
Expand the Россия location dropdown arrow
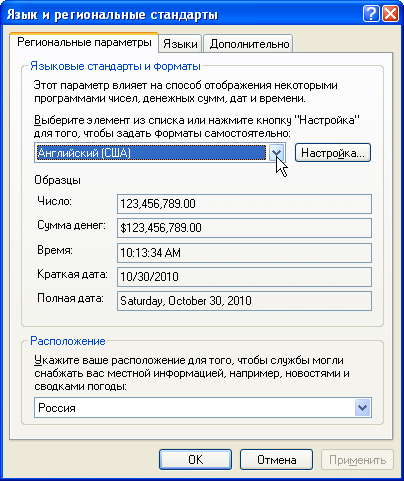(362, 407)
